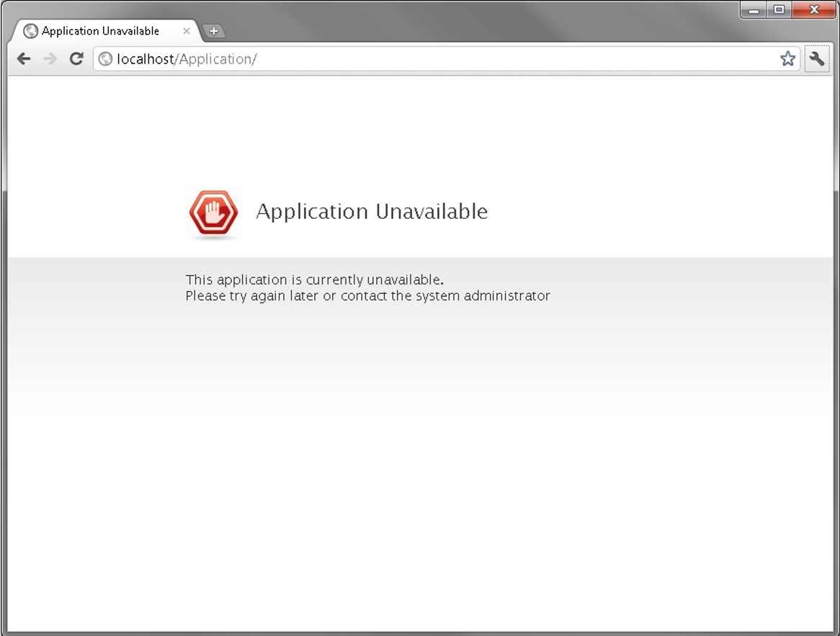The width and height of the screenshot is (840, 636).
Task: Click the red stop-sign error icon
Action: (212, 213)
